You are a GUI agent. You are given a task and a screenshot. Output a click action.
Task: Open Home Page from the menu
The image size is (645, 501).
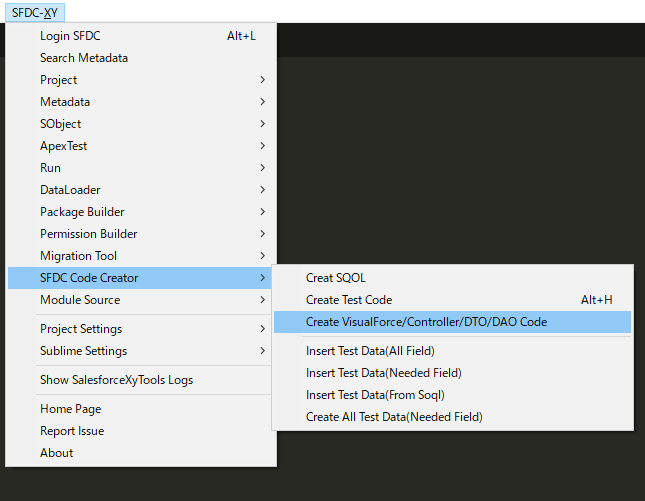pos(140,409)
